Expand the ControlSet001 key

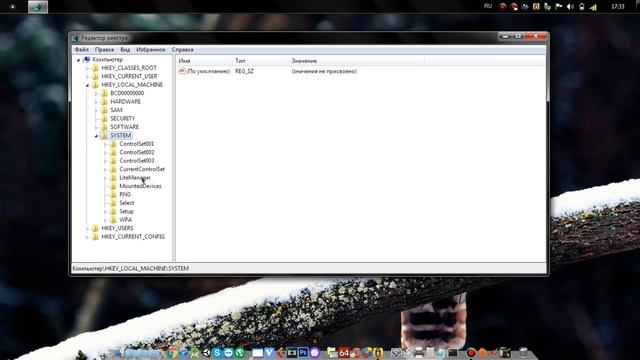pyautogui.click(x=105, y=144)
